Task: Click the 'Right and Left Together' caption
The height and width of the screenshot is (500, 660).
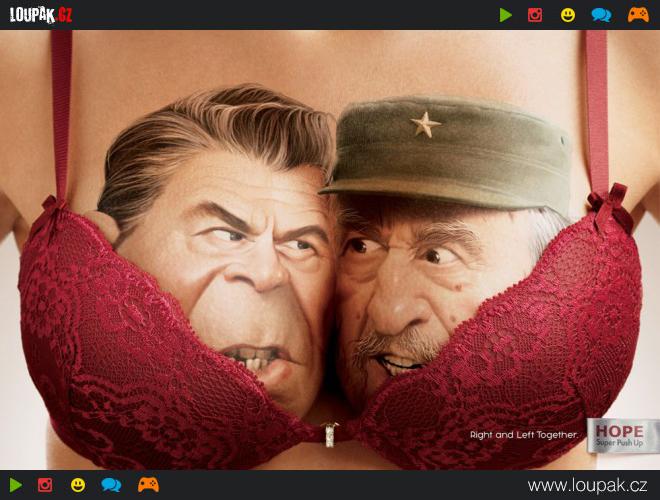Action: tap(524, 434)
